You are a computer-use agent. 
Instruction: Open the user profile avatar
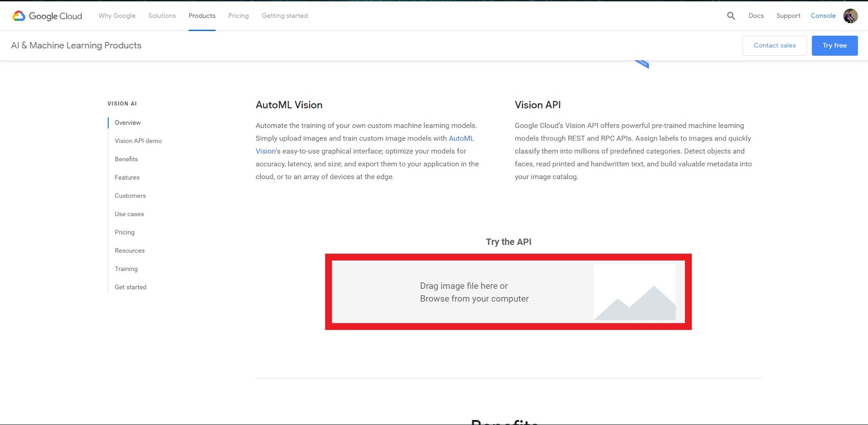pos(850,16)
